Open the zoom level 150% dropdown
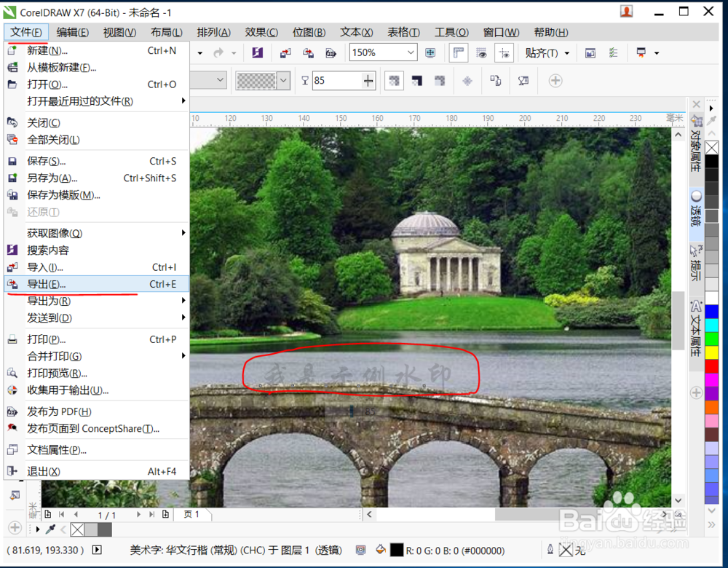Screen dimensions: 728x568 click(411, 52)
